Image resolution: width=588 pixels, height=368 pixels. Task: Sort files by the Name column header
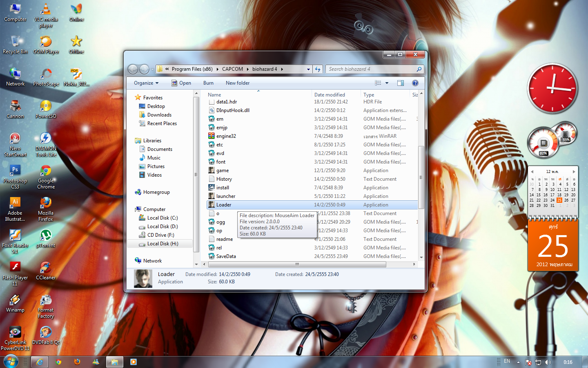point(259,94)
